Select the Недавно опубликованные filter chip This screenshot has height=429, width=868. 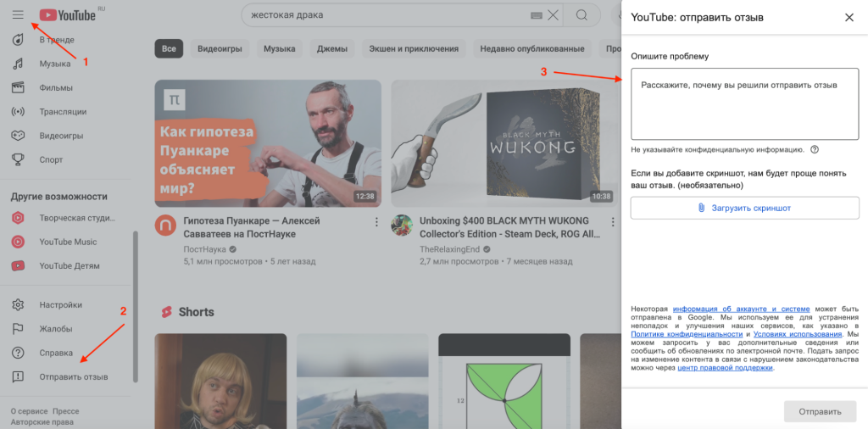[532, 48]
